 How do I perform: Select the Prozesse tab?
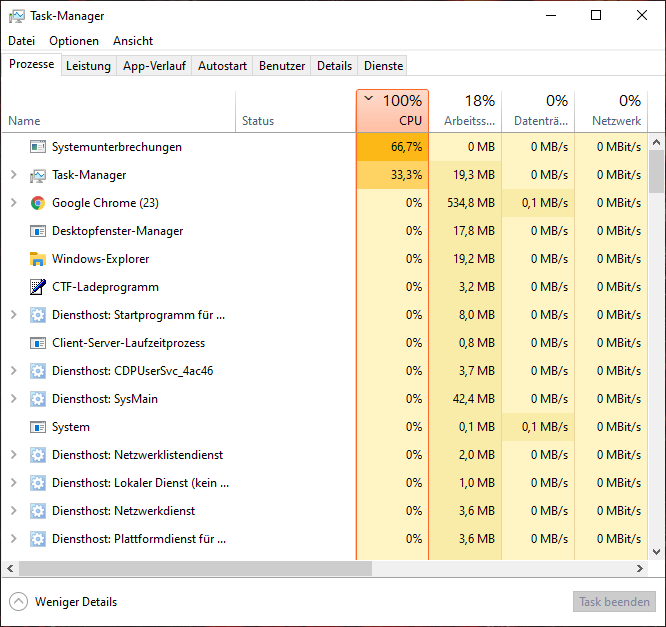[x=32, y=64]
